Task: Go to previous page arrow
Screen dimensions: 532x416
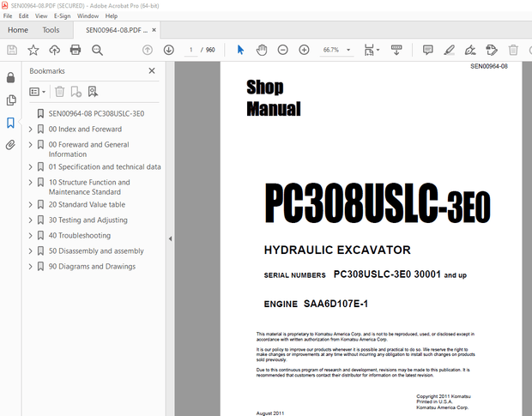Action: point(148,51)
